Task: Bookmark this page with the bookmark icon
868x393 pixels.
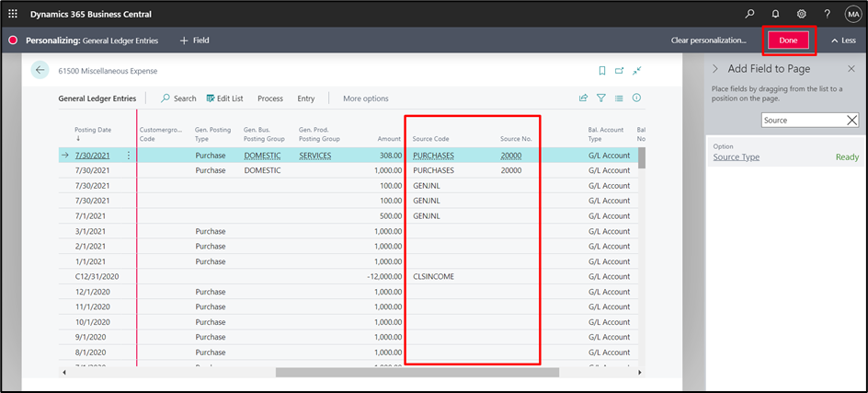Action: [602, 70]
